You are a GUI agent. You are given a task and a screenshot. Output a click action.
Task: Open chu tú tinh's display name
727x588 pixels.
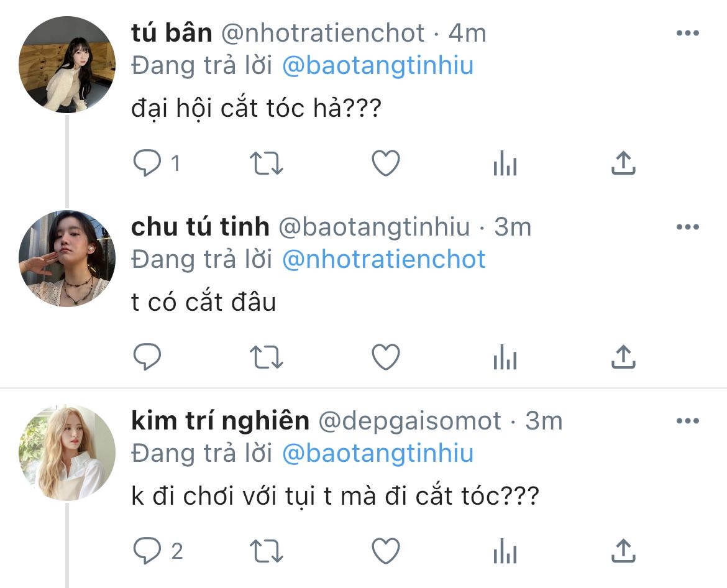[200, 227]
